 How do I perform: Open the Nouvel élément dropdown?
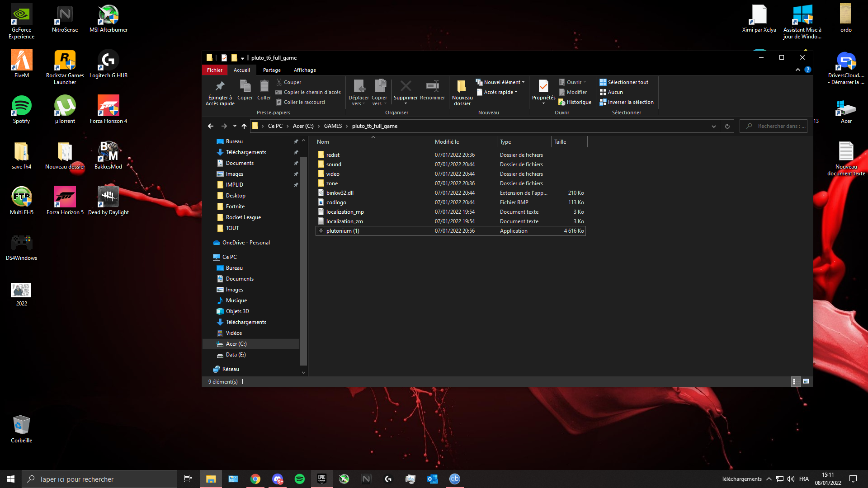pos(500,82)
